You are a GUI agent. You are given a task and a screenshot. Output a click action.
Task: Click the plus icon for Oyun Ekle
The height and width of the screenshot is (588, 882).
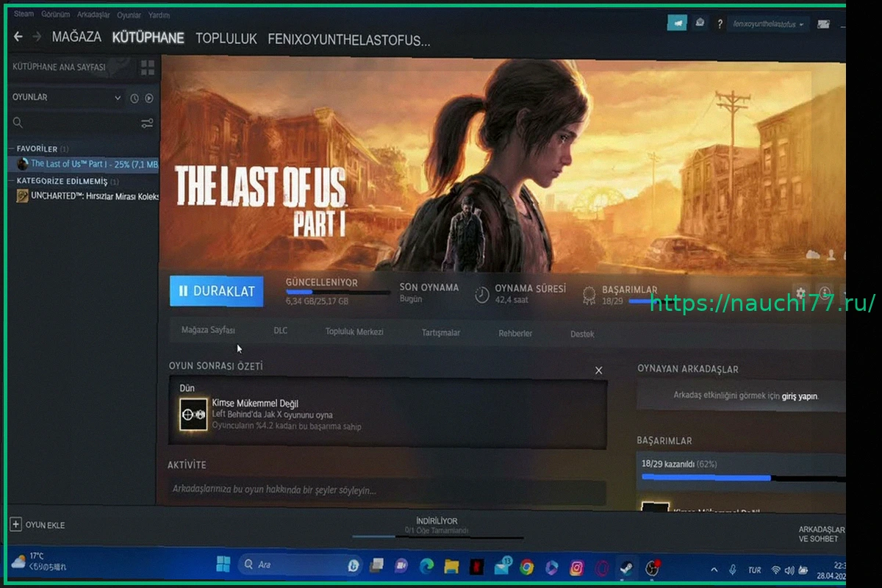[15, 524]
